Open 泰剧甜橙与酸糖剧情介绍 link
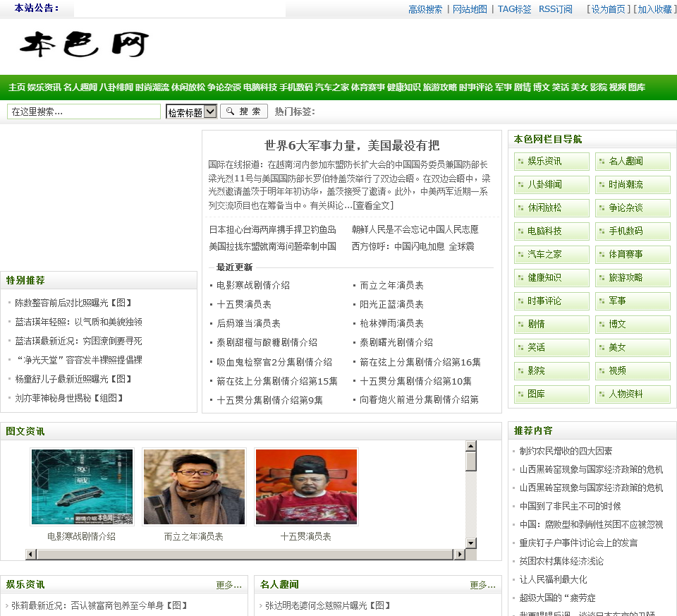 (x=267, y=342)
